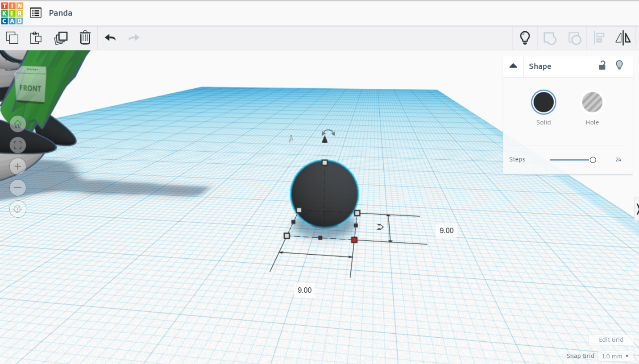Click the rotation handle above sphere
Image resolution: width=639 pixels, height=364 pixels.
pyautogui.click(x=328, y=132)
